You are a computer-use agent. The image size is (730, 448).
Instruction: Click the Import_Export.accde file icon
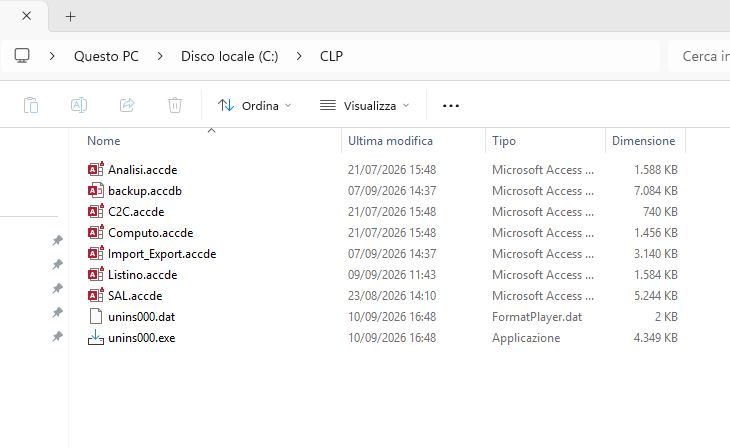[95, 253]
